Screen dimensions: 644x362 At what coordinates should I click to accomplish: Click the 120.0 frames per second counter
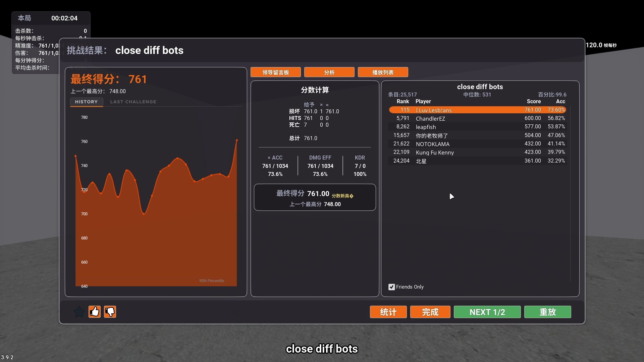601,45
